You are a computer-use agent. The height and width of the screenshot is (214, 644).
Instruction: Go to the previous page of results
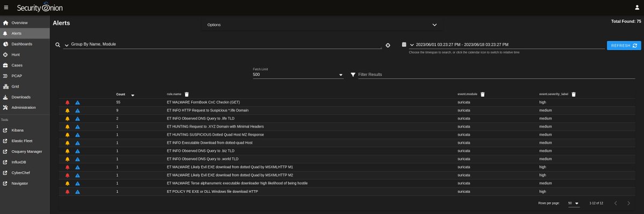[x=615, y=203]
